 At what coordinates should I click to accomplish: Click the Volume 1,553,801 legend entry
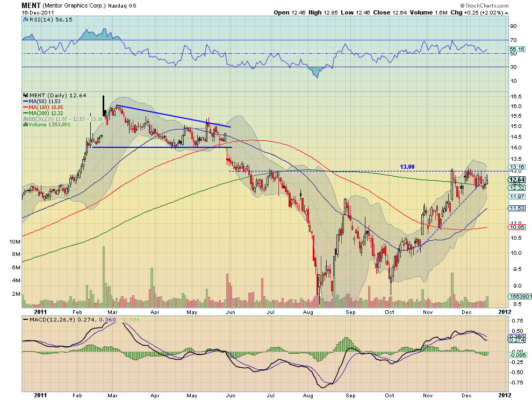[49, 125]
